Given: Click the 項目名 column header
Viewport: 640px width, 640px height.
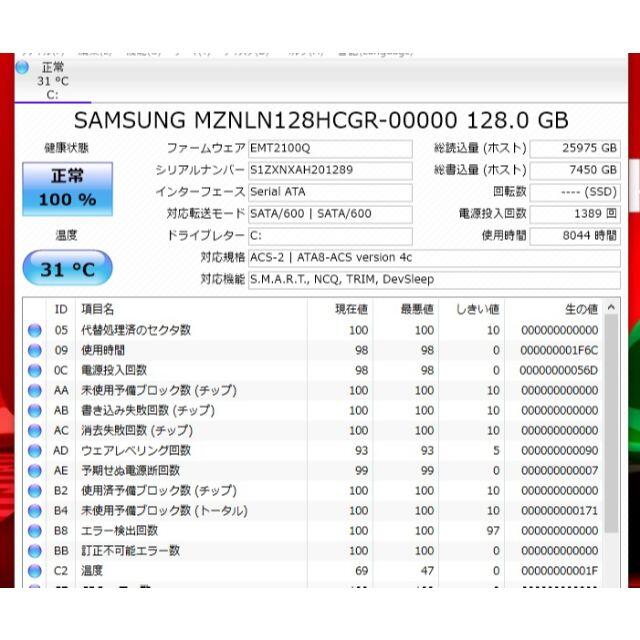Looking at the screenshot, I should [191, 309].
